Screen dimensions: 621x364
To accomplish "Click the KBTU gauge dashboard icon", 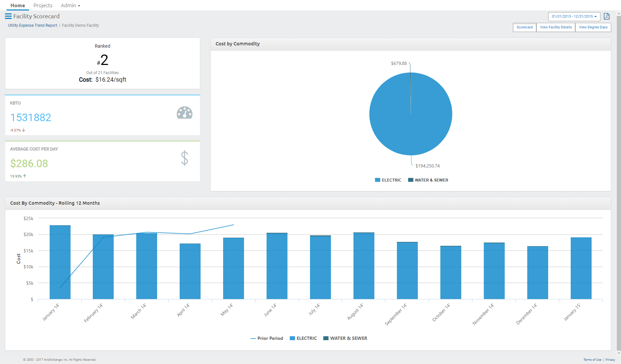I will tap(185, 113).
